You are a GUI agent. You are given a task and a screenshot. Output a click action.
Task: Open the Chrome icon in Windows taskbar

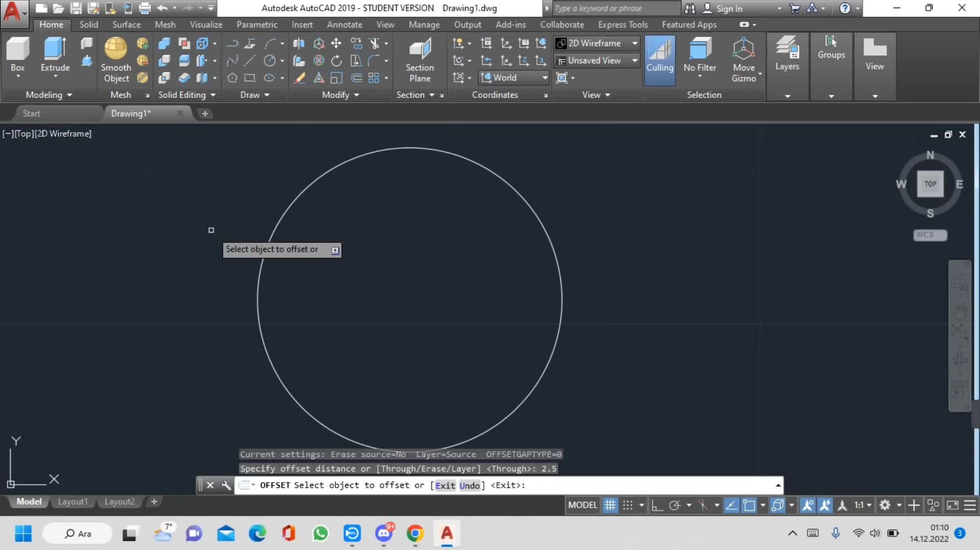[x=415, y=534]
